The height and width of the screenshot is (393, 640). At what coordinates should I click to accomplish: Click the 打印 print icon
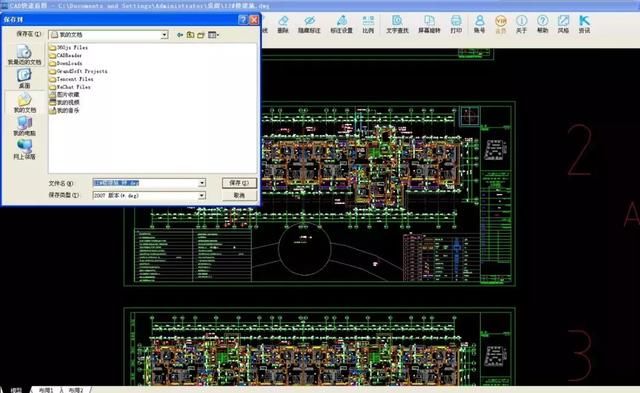tap(456, 24)
